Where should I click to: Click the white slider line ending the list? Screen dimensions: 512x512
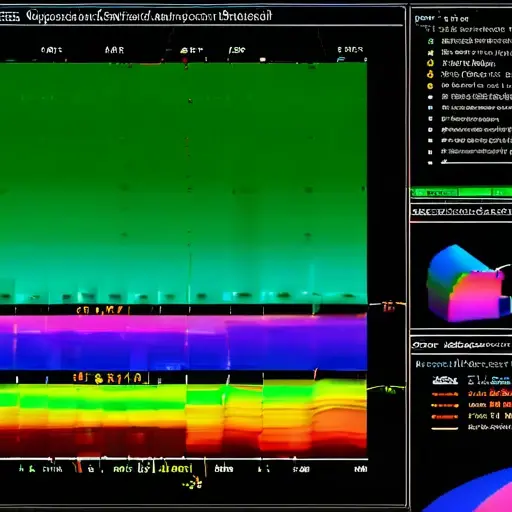point(476,163)
